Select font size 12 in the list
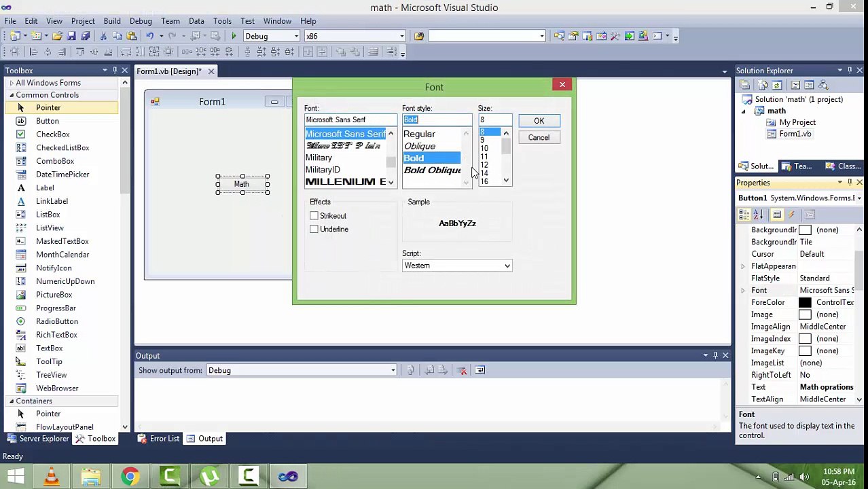 point(484,165)
